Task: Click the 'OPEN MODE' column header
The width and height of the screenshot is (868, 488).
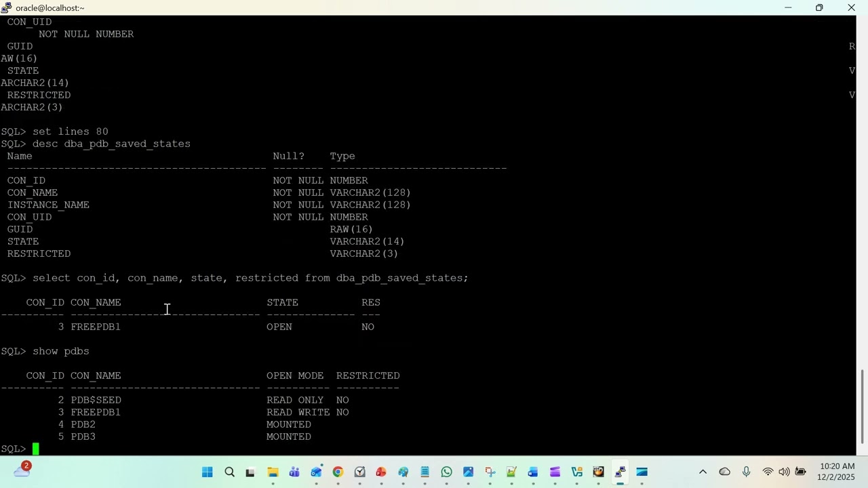Action: point(295,375)
